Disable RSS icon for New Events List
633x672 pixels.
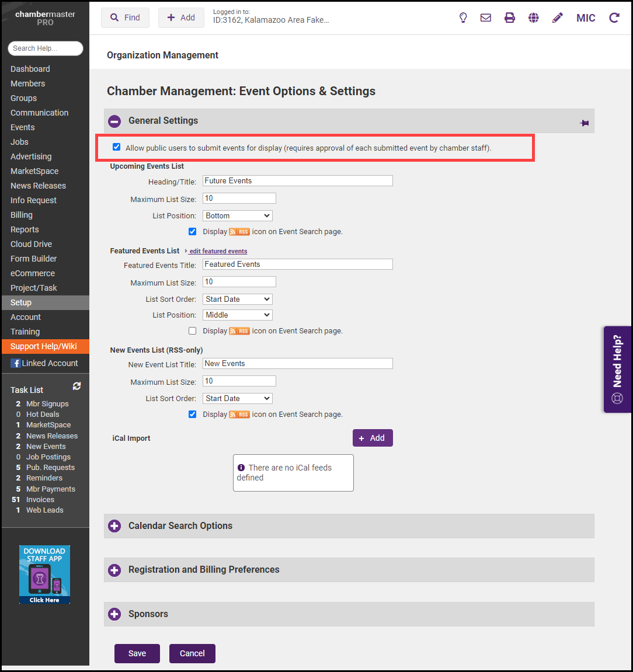193,415
